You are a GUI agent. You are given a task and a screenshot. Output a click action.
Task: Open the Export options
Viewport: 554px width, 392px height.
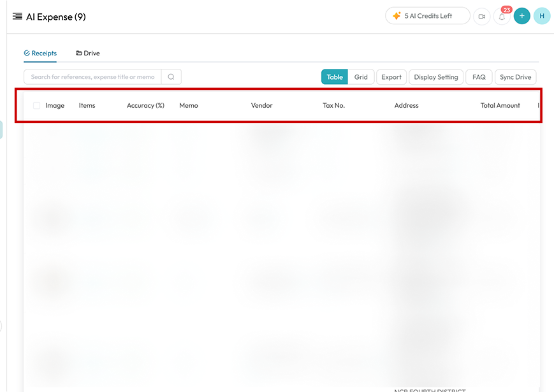point(391,77)
